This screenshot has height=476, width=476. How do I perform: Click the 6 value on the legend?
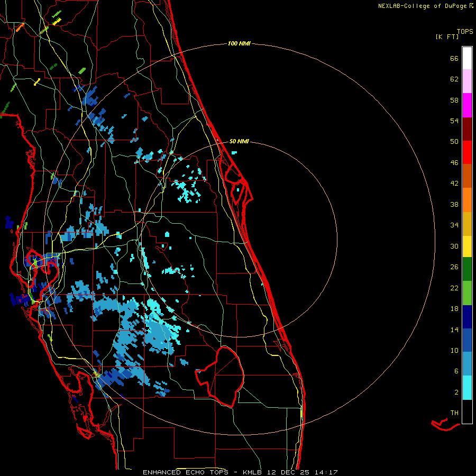pos(456,371)
